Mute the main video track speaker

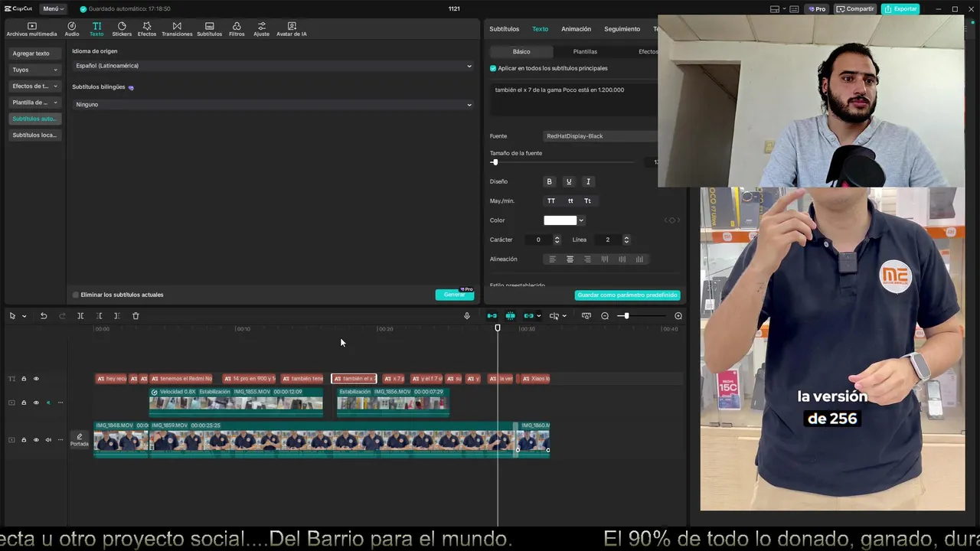pos(48,440)
